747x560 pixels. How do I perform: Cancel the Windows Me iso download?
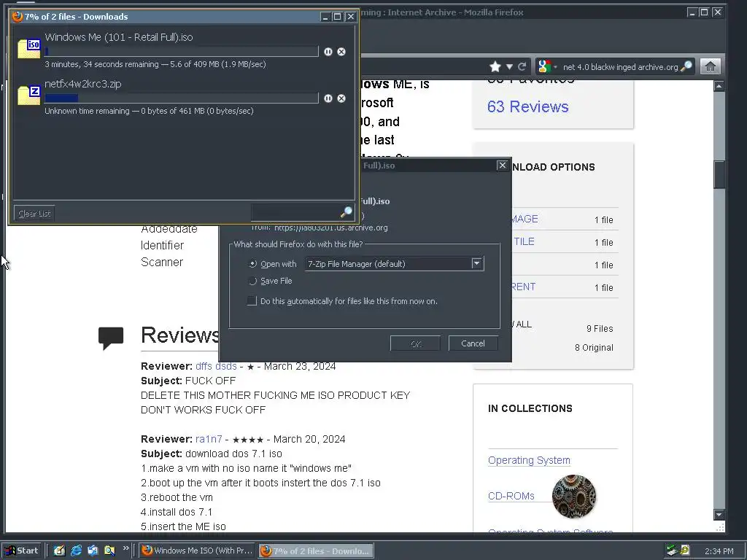pyautogui.click(x=341, y=52)
